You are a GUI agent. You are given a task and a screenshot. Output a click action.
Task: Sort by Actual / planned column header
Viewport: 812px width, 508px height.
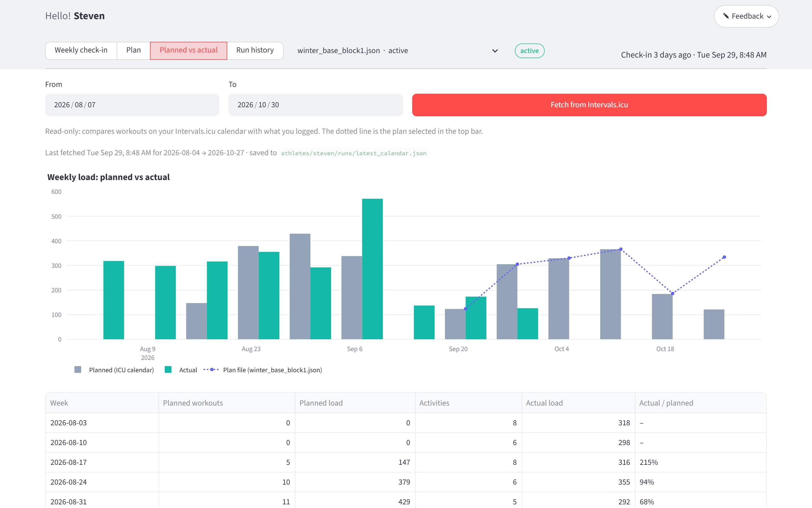[701, 403]
